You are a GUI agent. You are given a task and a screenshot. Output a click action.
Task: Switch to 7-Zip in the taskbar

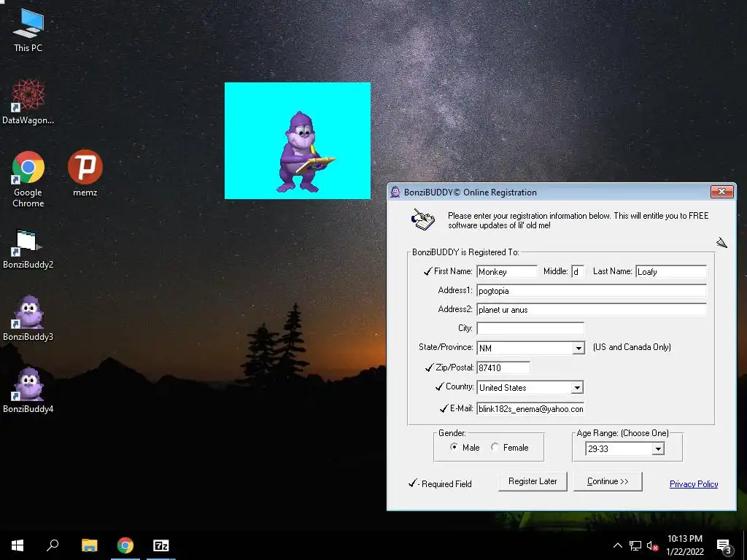(161, 545)
